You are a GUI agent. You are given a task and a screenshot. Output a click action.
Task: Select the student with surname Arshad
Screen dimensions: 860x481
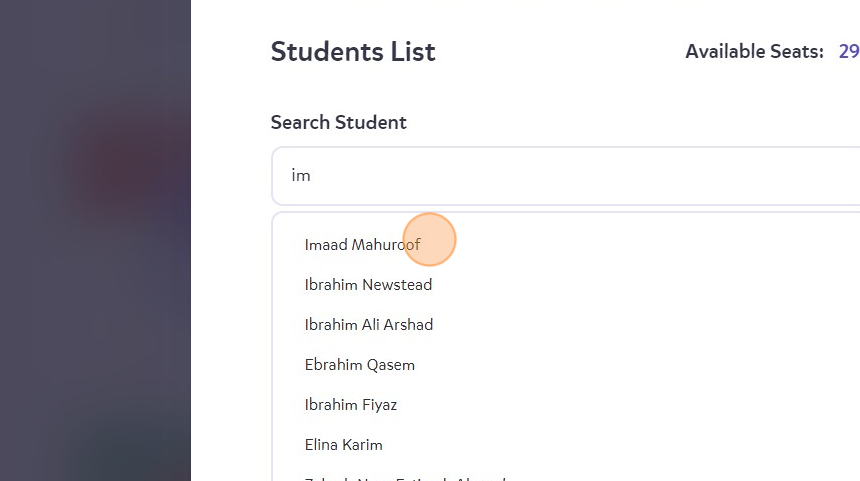click(x=368, y=325)
